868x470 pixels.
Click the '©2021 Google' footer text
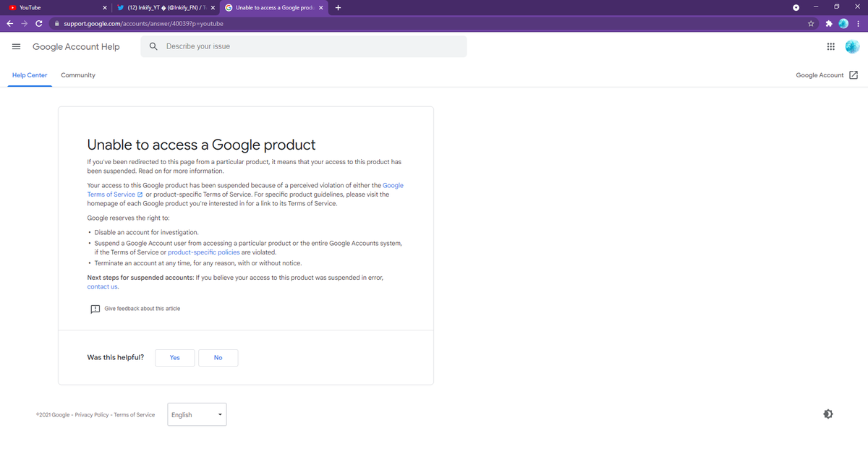pos(53,415)
